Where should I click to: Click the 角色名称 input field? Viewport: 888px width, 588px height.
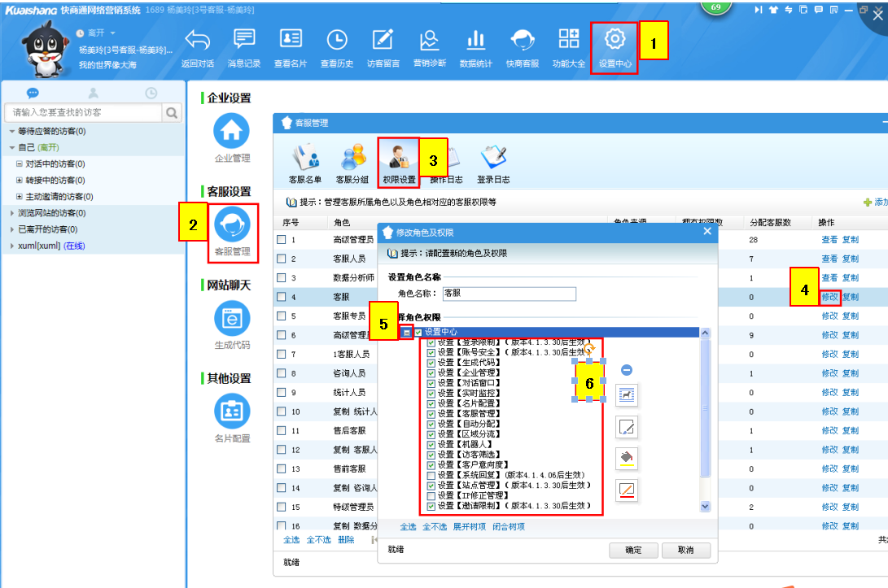[x=508, y=294]
